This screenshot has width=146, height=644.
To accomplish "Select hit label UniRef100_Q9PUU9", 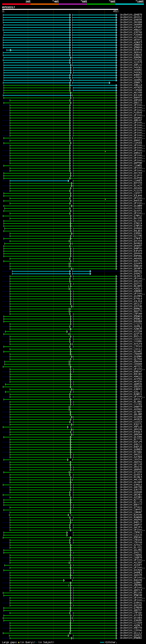I will point(131,100).
